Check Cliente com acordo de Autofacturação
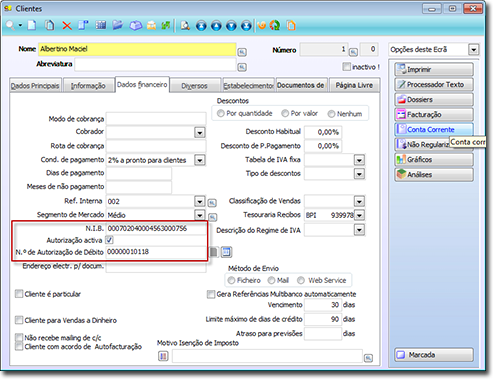 pos(19,347)
